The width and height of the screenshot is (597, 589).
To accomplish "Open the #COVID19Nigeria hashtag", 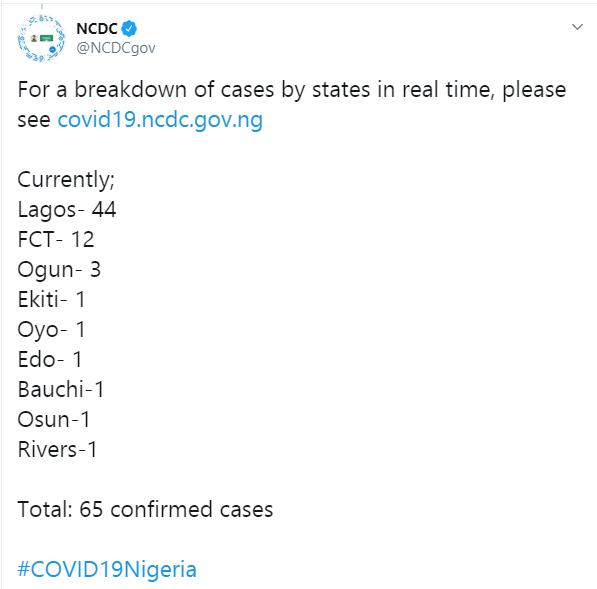I will pos(107,570).
